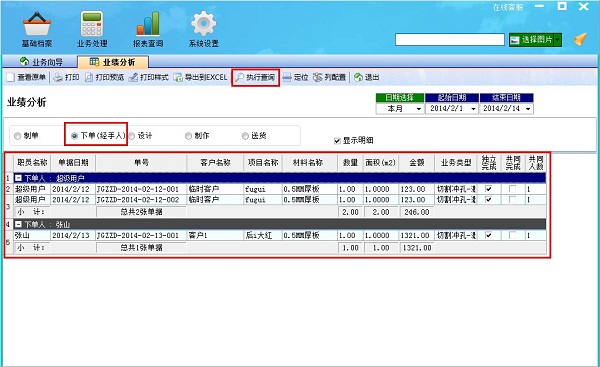Click the 客户名称 column header

pyautogui.click(x=215, y=163)
